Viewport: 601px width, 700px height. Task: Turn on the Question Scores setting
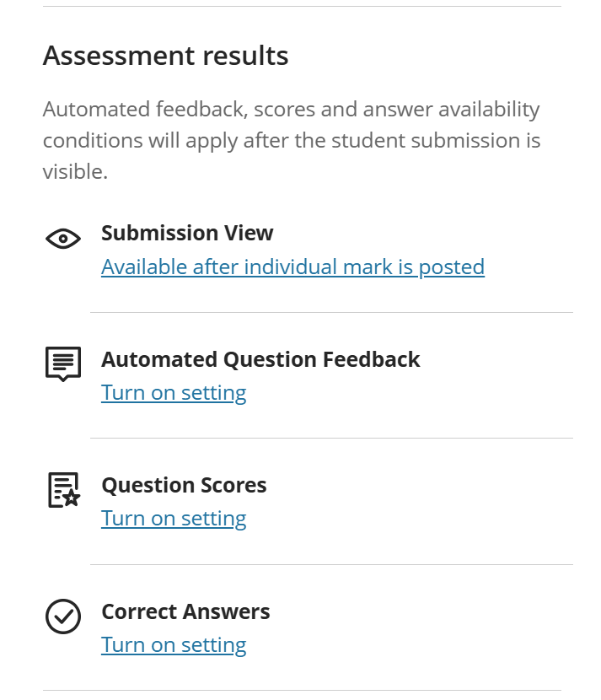pos(174,519)
